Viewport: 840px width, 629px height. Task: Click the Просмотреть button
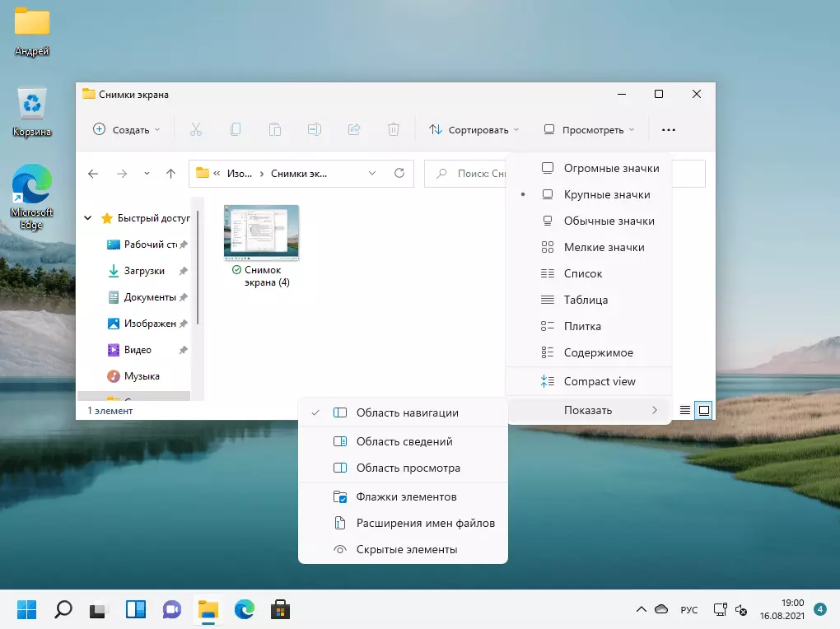590,129
